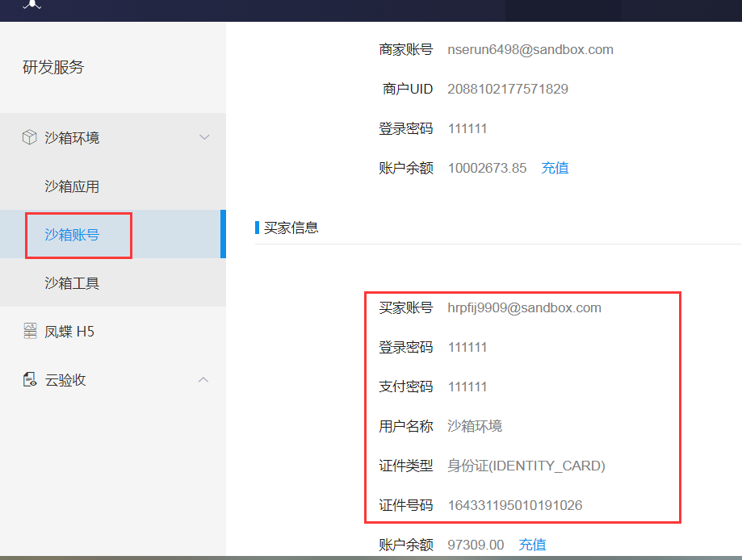The image size is (742, 560).
Task: Click the 身份证(IDENTITY_CARD) value
Action: pos(526,466)
